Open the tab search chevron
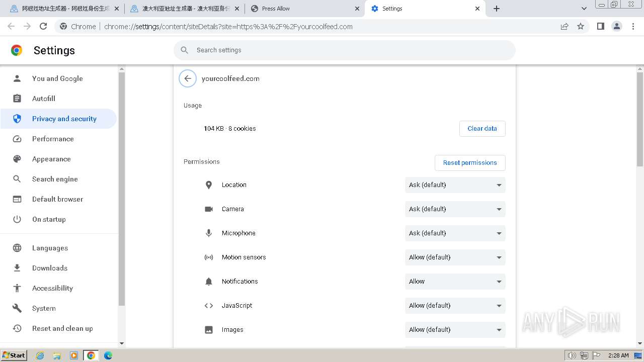Viewport: 644px width, 362px height. click(584, 9)
